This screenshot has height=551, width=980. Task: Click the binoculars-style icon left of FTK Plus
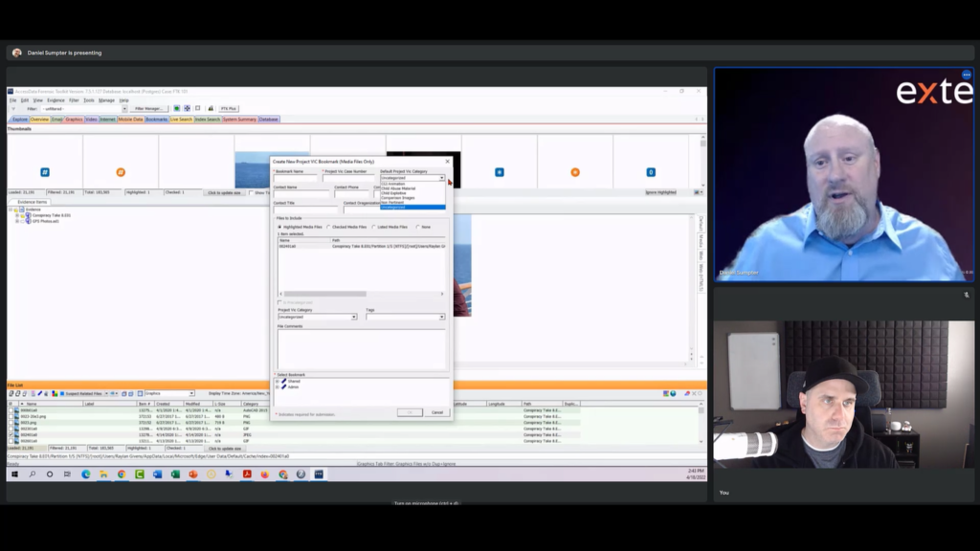point(211,109)
